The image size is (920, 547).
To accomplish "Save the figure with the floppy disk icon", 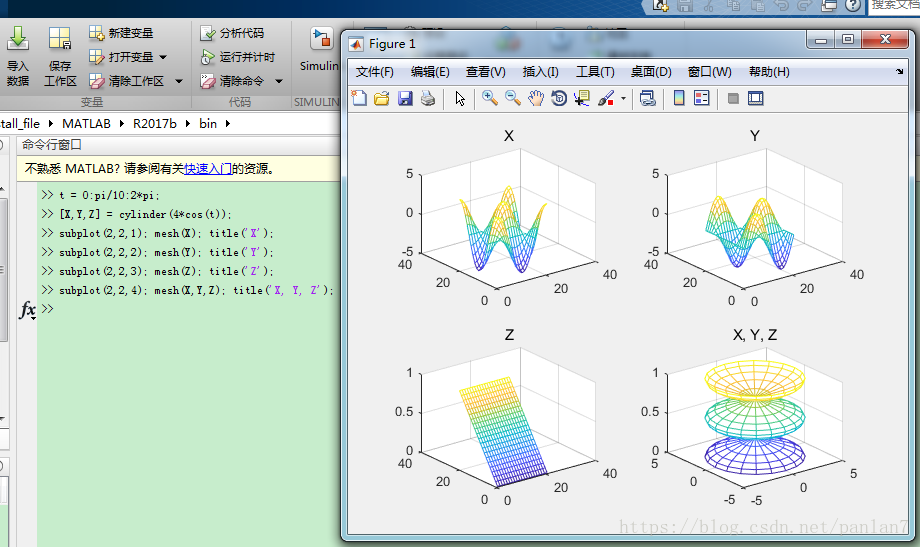I will point(405,98).
